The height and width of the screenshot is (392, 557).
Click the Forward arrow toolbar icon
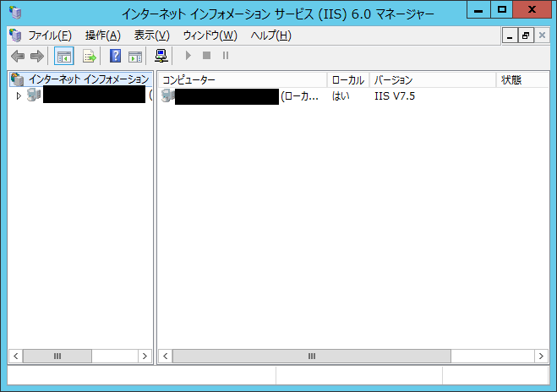pyautogui.click(x=37, y=56)
